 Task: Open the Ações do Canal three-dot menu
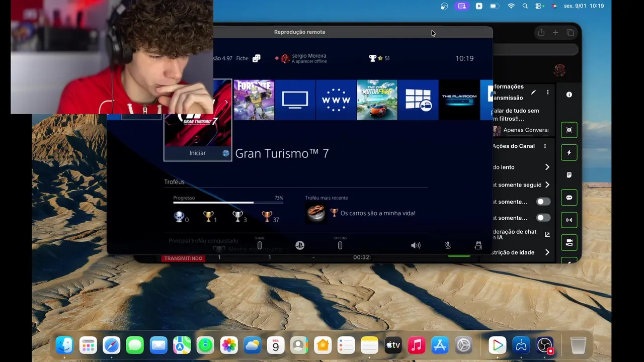tap(545, 146)
